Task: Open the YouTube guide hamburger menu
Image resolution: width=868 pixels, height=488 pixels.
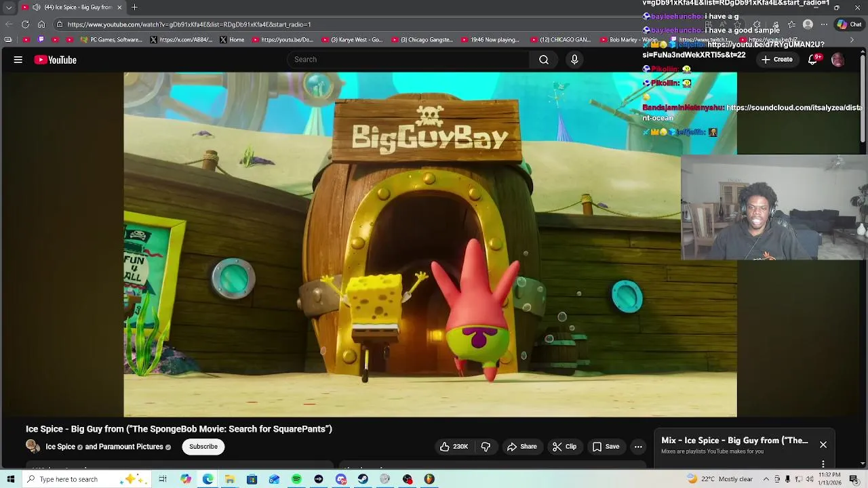Action: 18,60
